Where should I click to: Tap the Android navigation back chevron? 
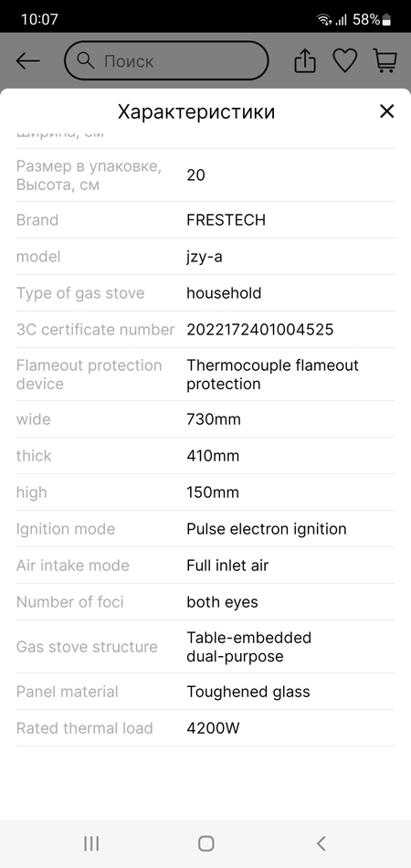[321, 843]
